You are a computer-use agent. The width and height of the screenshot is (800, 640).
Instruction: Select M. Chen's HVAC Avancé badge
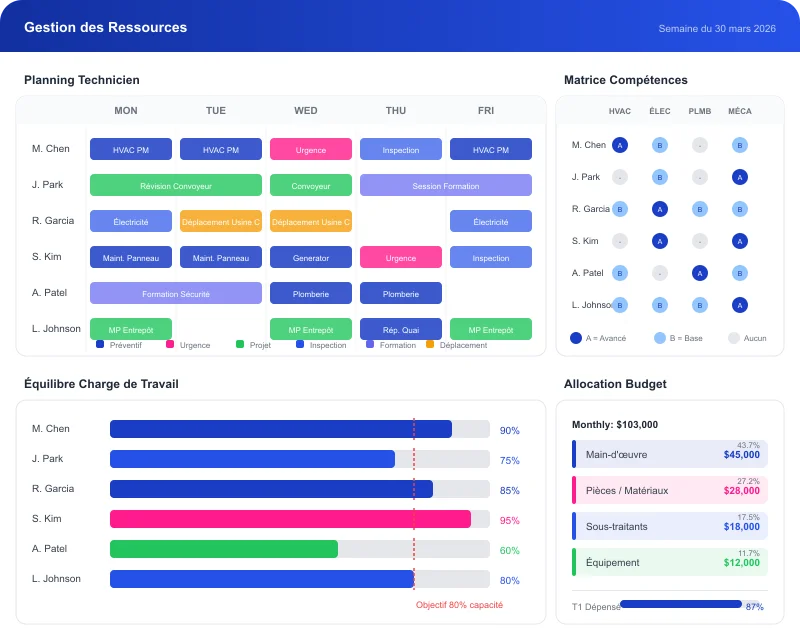pyautogui.click(x=620, y=144)
